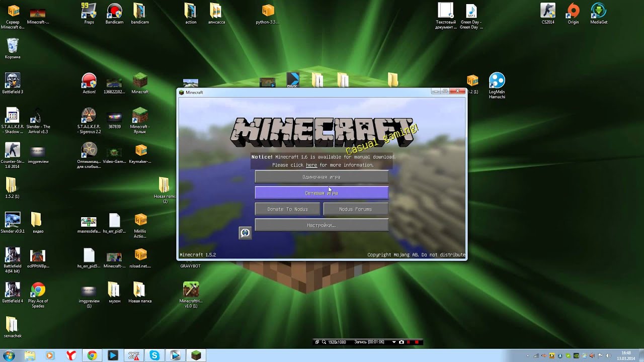Screen dimensions: 644x362
Task: Select the CS2014 desktop shortcut
Action: (548, 14)
